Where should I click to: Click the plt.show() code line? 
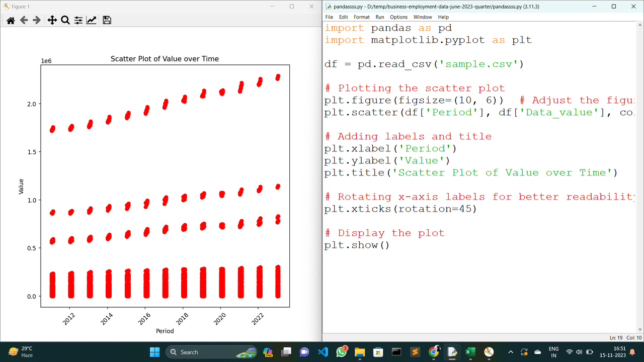click(357, 245)
